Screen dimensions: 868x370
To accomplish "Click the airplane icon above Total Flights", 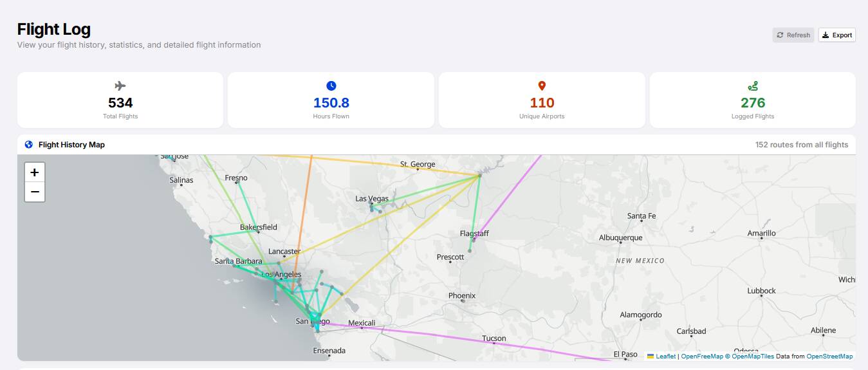I will 120,86.
